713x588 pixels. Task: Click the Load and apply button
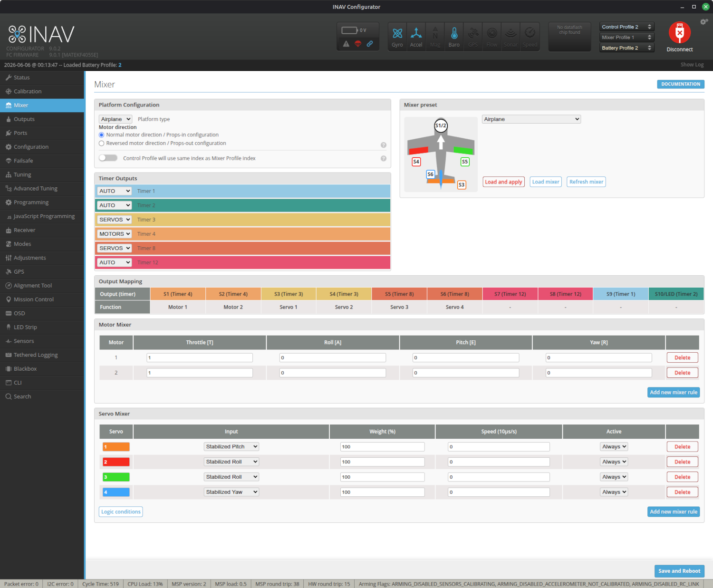click(x=503, y=182)
